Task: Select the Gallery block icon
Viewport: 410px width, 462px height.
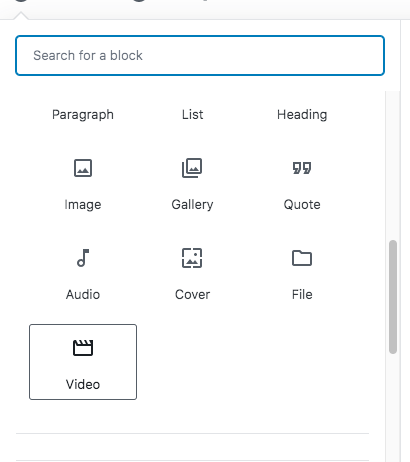Action: 192,168
